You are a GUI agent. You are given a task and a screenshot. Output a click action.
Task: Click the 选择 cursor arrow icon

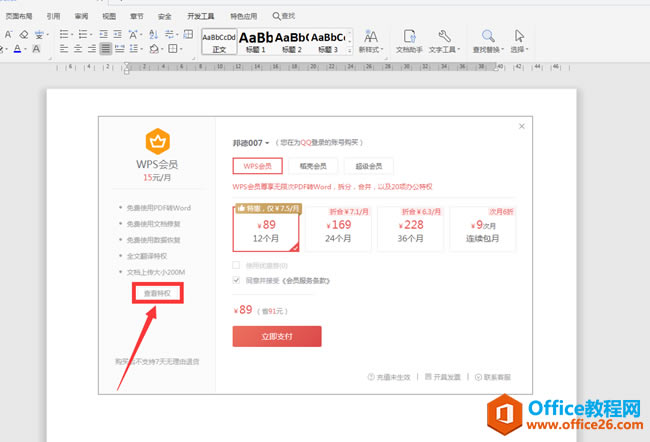pyautogui.click(x=519, y=36)
